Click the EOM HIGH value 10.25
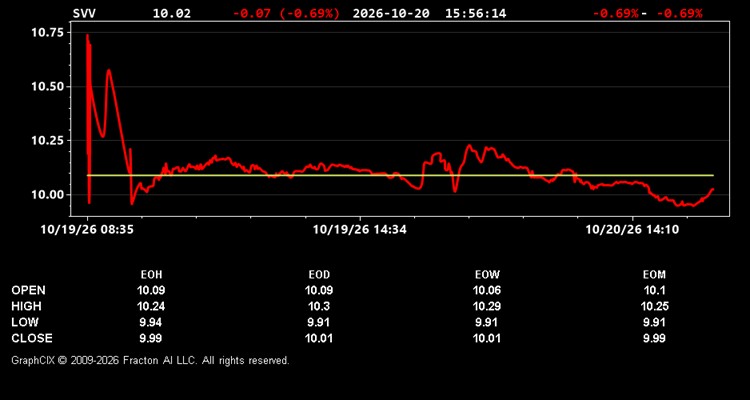Viewport: 750px width, 400px height. click(654, 306)
